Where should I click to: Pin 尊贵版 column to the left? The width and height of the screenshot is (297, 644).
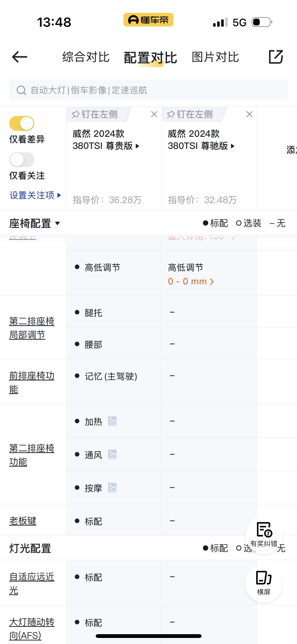(x=95, y=114)
